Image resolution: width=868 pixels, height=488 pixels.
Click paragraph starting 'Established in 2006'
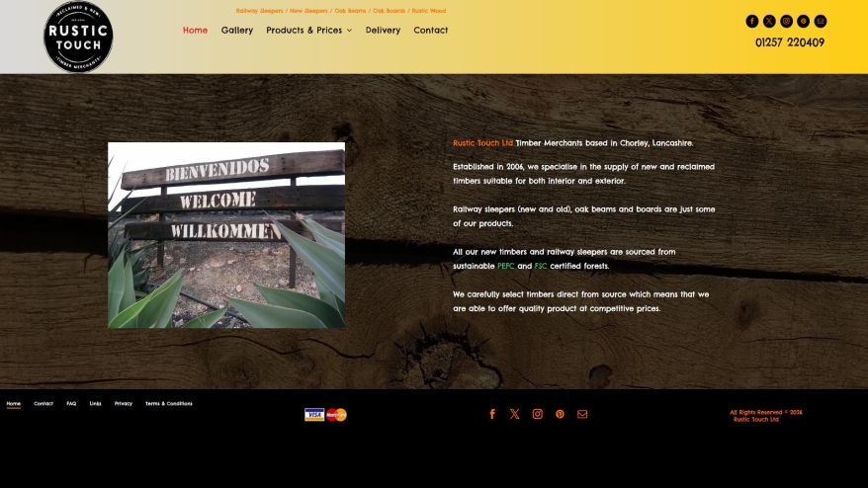(x=583, y=174)
